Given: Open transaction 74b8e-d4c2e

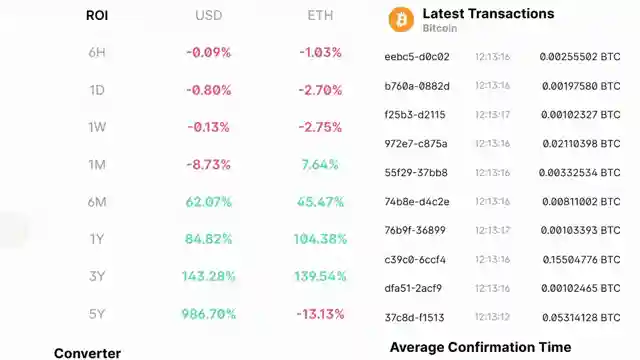Looking at the screenshot, I should [x=417, y=202].
